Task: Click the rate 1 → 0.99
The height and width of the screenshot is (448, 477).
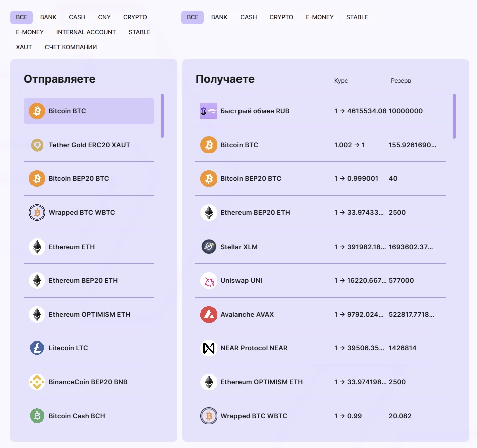Action: (x=348, y=416)
